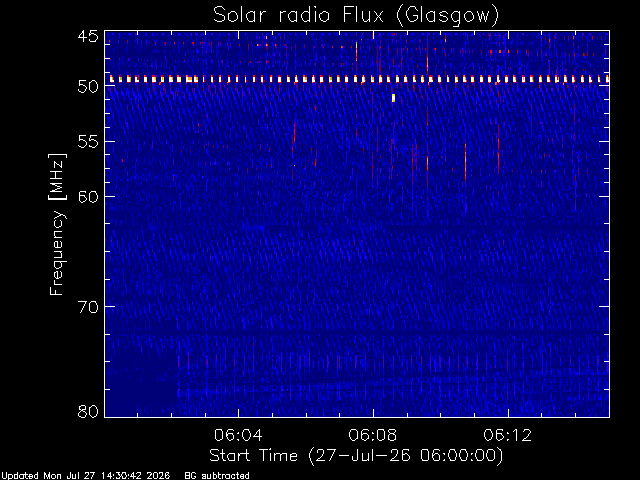Screen dimensions: 640x480
Task: Click the dotted interference band near 49 MHz
Action: click(x=359, y=79)
